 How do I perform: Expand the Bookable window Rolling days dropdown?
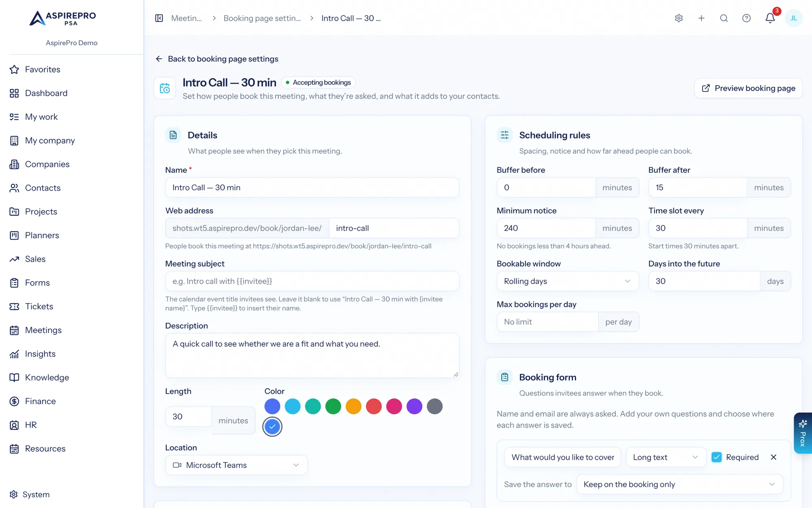point(568,281)
